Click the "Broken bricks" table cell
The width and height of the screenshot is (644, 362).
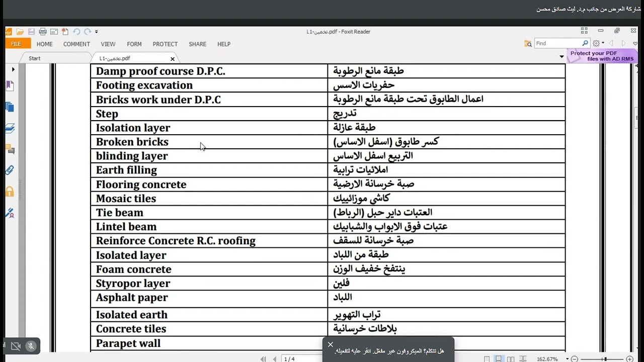tap(209, 142)
